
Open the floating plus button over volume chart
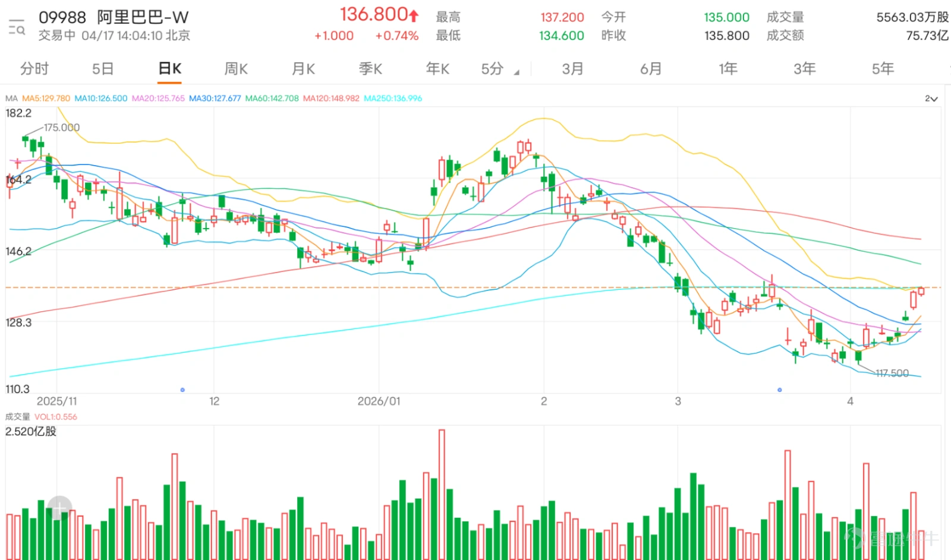pos(59,508)
